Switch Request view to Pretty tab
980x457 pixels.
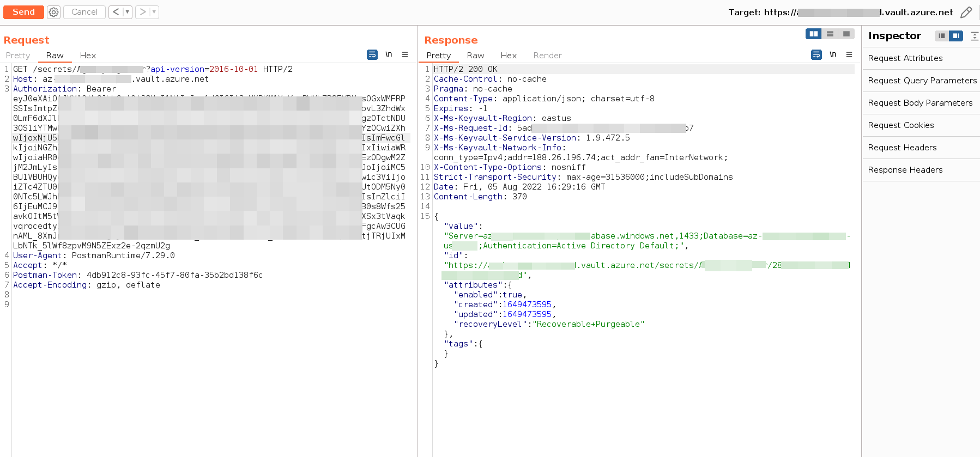coord(18,56)
